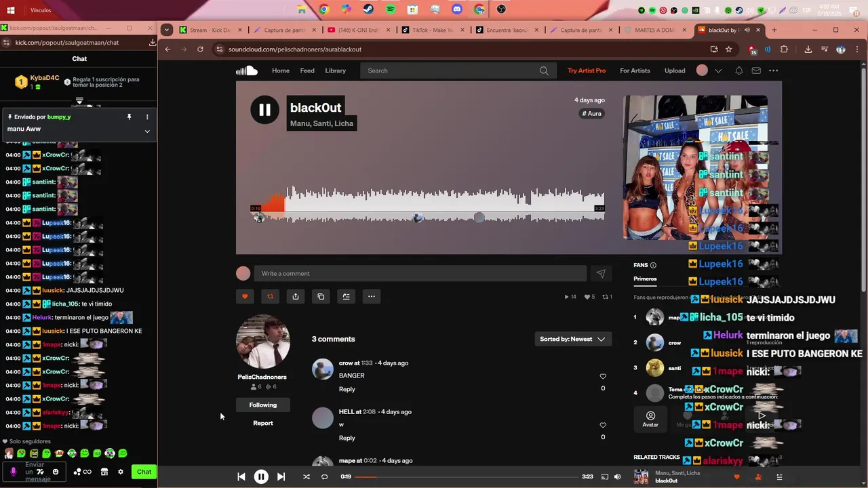Click the Upload link
This screenshot has width=868, height=488.
[x=675, y=70]
